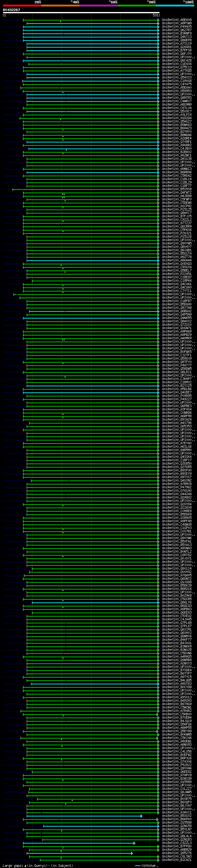The width and height of the screenshot is (197, 868).
Task: Click hit label UniRef100_C1E4X6
Action: pyautogui.click(x=176, y=64)
